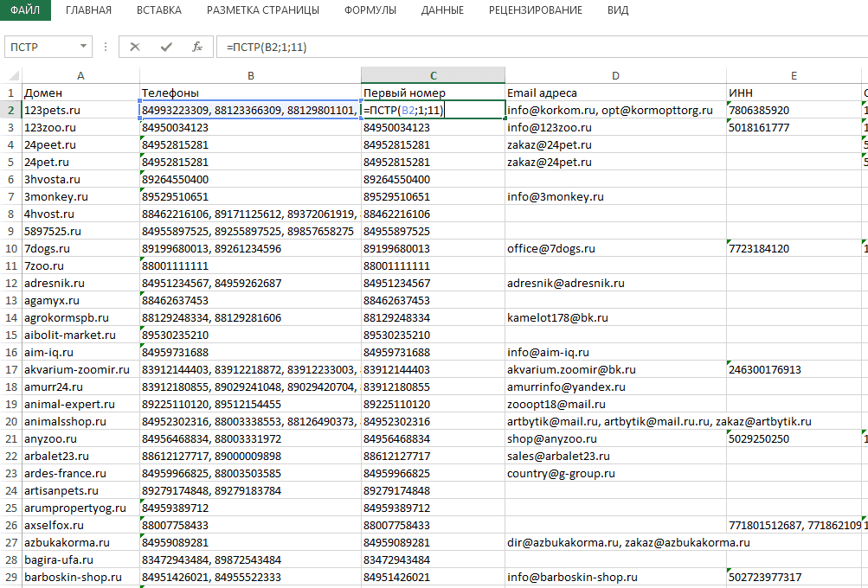868x588 pixels.
Task: Cancel the formula entry with the X icon
Action: coord(134,47)
